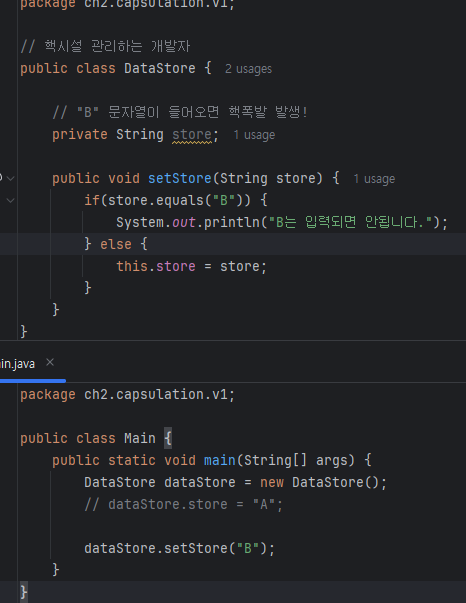Click the 'new' keyword in Main
466x603 pixels.
point(272,482)
